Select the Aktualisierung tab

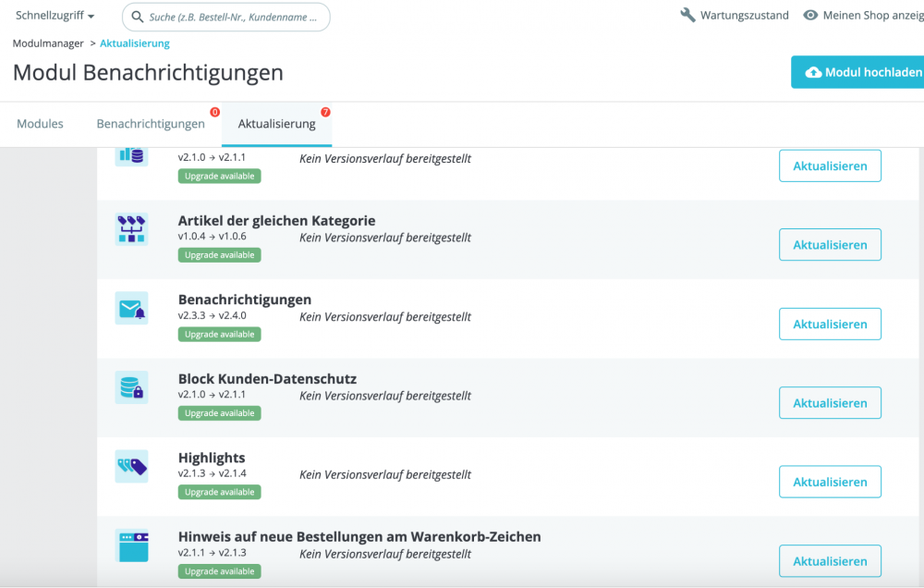tap(276, 123)
